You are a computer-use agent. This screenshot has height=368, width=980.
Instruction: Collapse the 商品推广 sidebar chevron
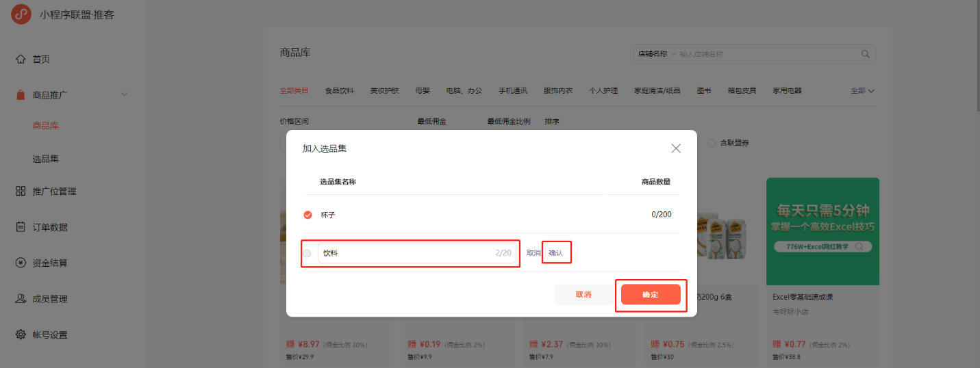coord(124,94)
